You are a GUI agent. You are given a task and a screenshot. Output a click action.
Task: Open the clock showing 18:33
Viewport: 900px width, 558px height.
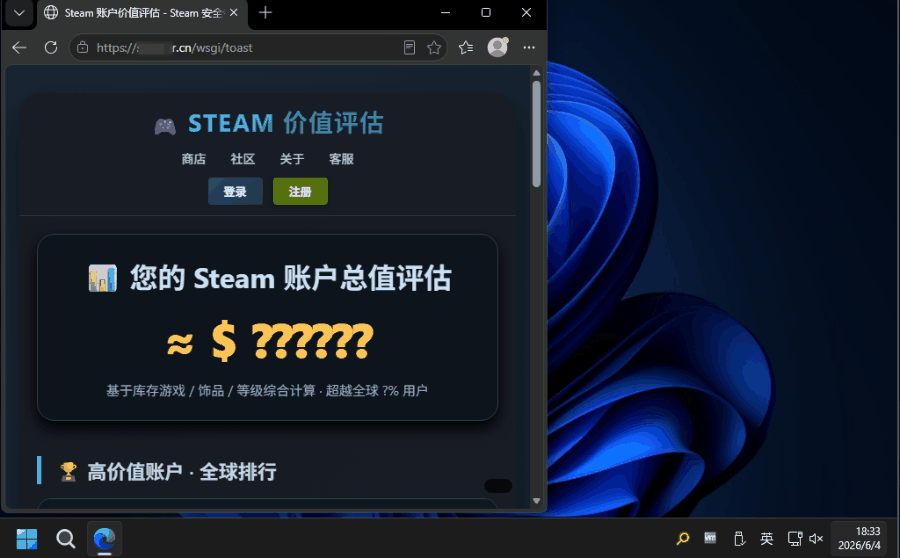coord(859,538)
